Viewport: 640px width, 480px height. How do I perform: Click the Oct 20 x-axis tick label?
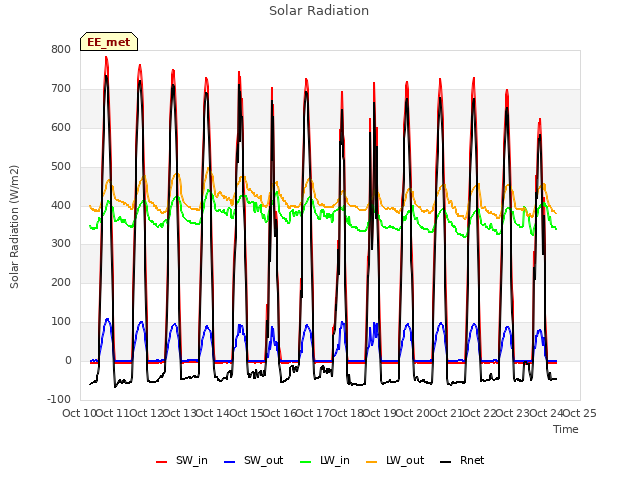tap(413, 413)
